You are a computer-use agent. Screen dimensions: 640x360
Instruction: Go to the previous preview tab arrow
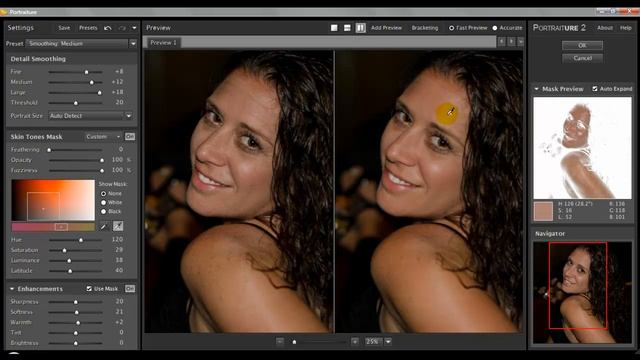(x=501, y=42)
